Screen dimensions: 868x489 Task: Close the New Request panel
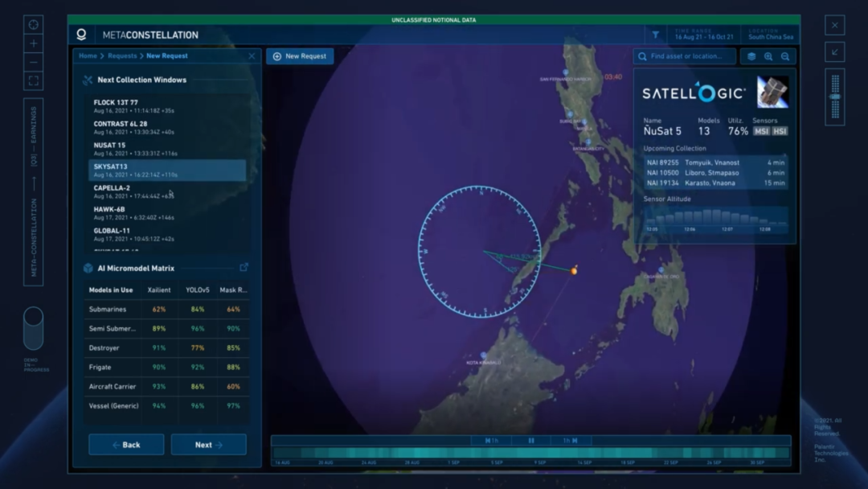[x=252, y=56]
